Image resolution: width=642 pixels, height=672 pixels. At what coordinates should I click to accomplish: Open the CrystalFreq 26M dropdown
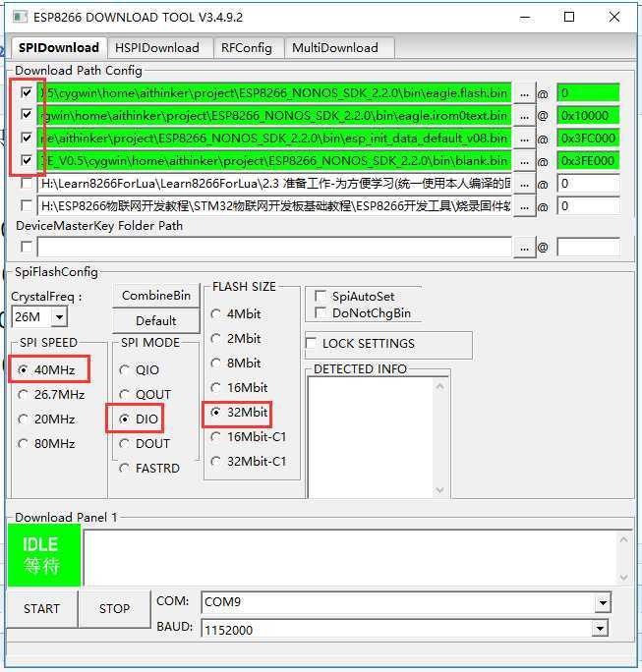pyautogui.click(x=60, y=317)
